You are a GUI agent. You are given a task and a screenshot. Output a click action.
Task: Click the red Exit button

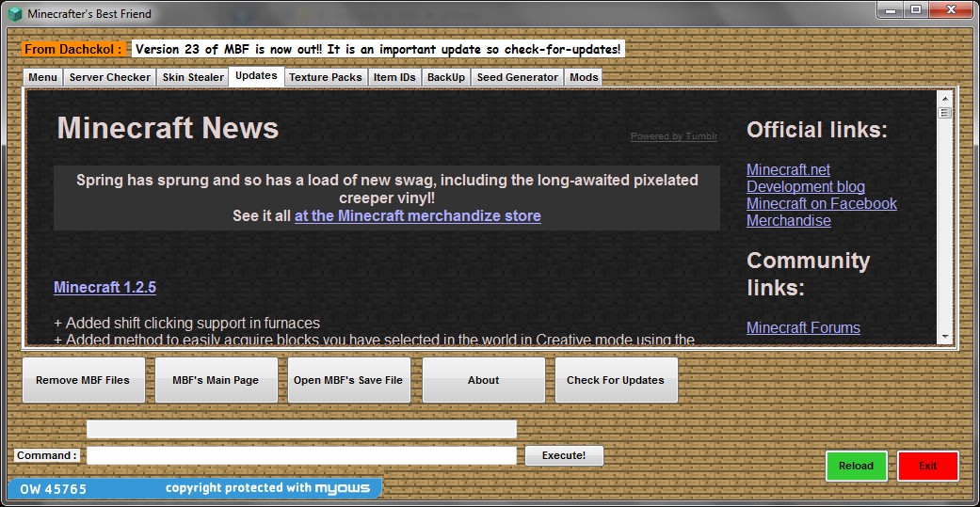point(928,466)
